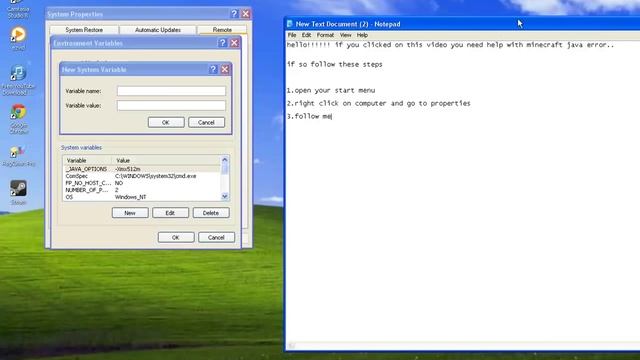Viewport: 640px width, 360px height.
Task: Switch to the Remote tab
Action: click(x=222, y=30)
